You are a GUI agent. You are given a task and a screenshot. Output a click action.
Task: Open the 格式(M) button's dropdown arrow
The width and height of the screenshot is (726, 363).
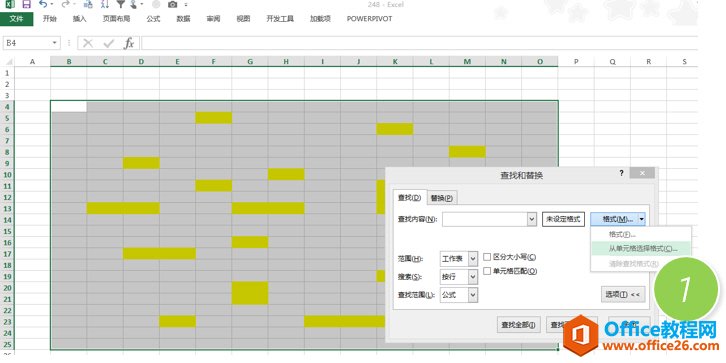pos(641,219)
